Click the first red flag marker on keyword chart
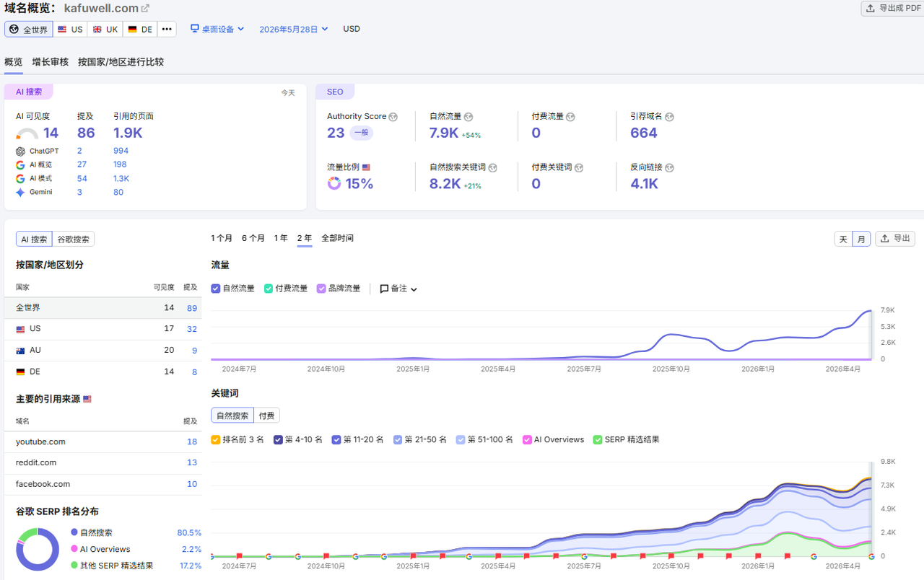Viewport: 924px width, 580px height. 239,556
